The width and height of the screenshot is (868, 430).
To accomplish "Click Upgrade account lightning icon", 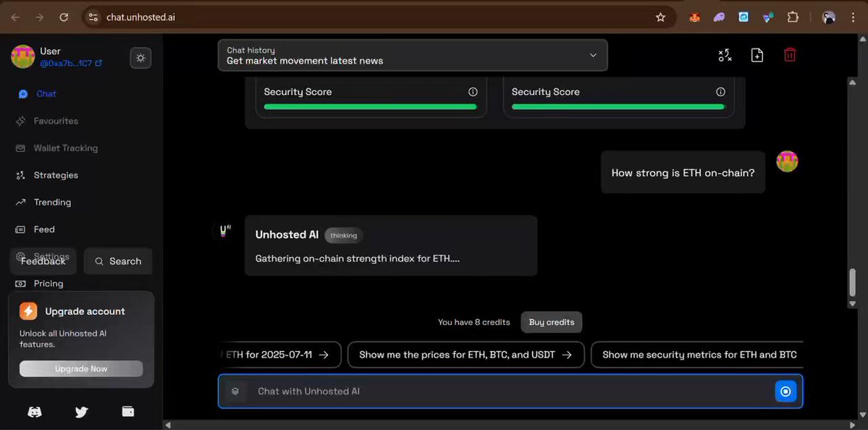I will (28, 311).
